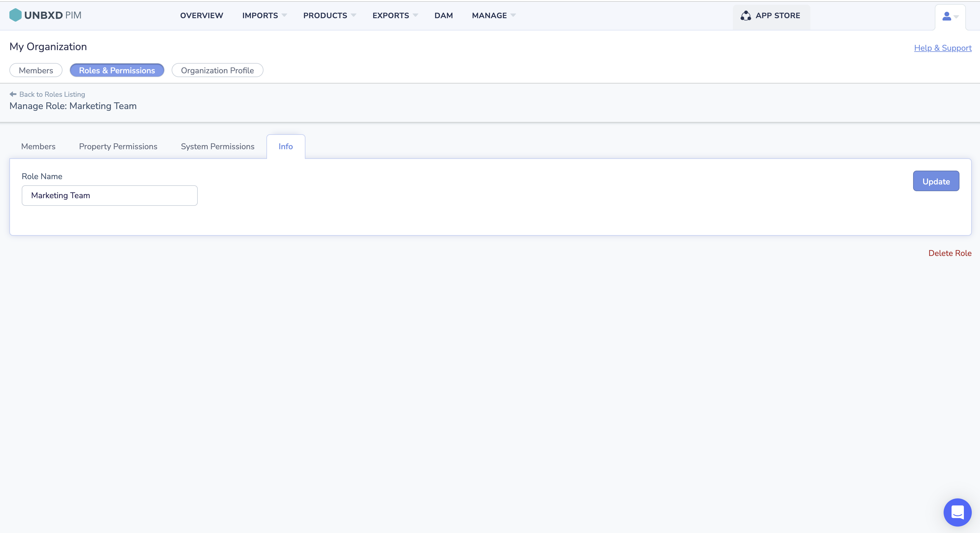This screenshot has width=980, height=533.
Task: Click Delete Role link
Action: click(949, 253)
